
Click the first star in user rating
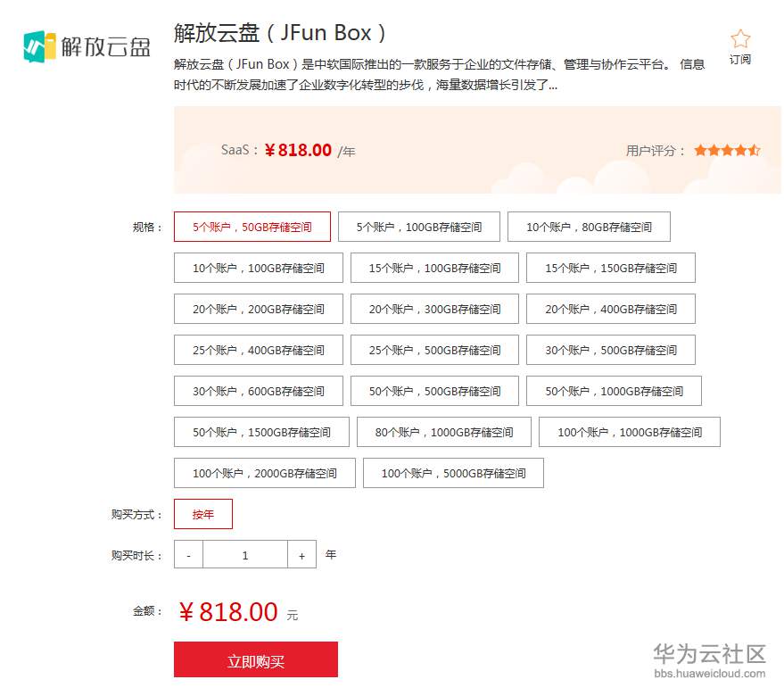(702, 151)
